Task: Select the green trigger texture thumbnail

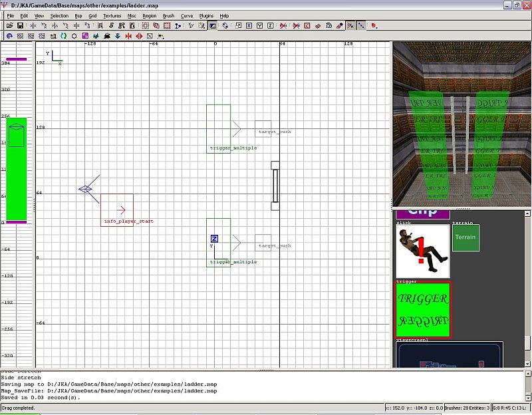Action: point(424,310)
